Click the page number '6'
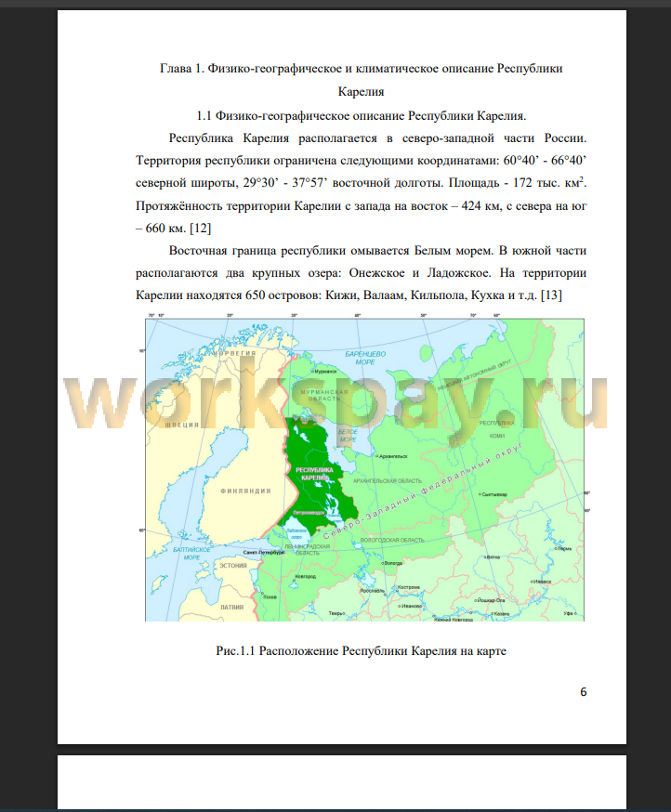671x812 pixels. (583, 692)
